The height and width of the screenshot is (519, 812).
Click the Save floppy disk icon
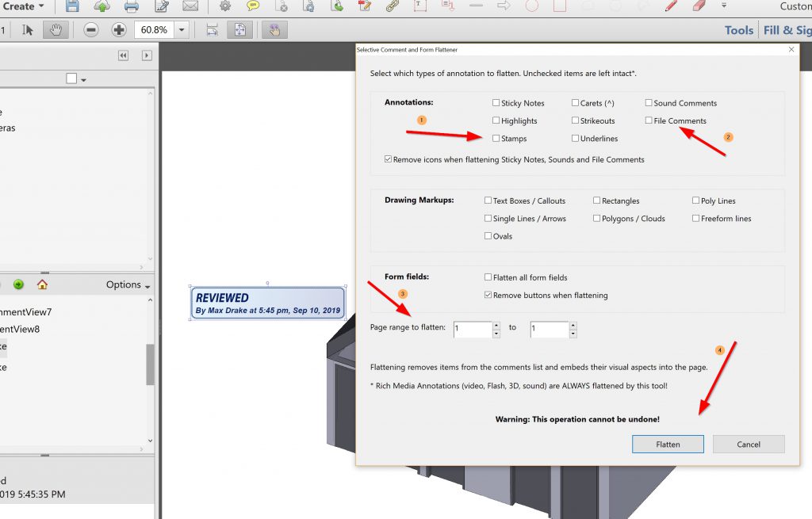(x=72, y=6)
